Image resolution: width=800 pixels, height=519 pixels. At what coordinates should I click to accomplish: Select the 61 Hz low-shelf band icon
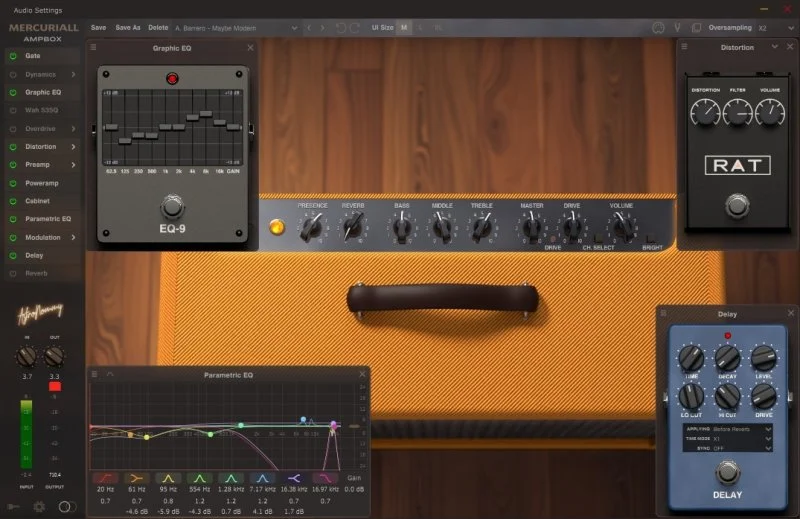click(136, 478)
